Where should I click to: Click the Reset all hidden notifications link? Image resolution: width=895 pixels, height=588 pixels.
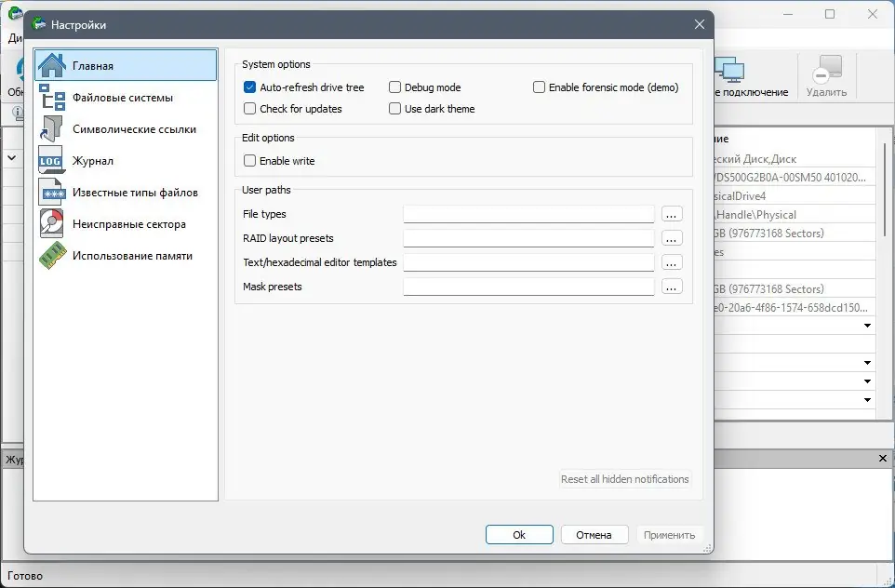coord(625,479)
